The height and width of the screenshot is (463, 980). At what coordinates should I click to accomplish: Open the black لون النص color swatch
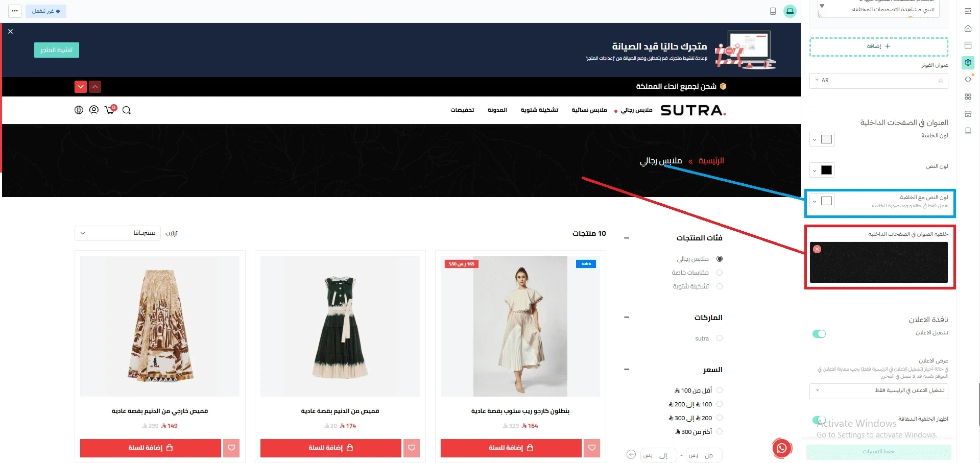[x=822, y=170]
